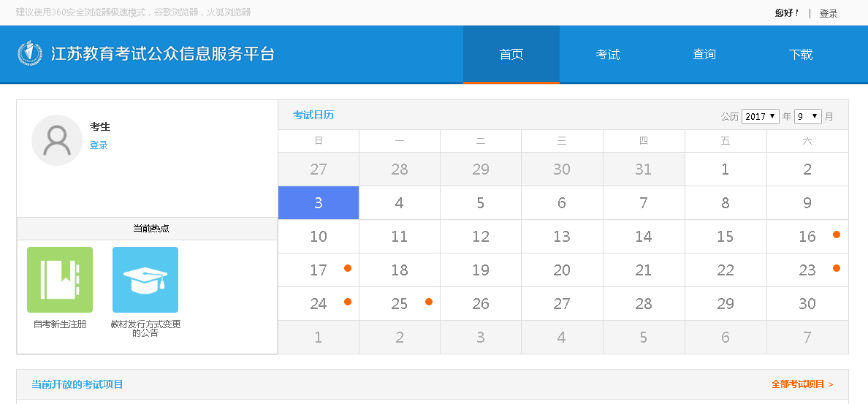Screen dimensions: 868x404
Task: Click the 自考新生注册 green notebook icon
Action: 60,280
